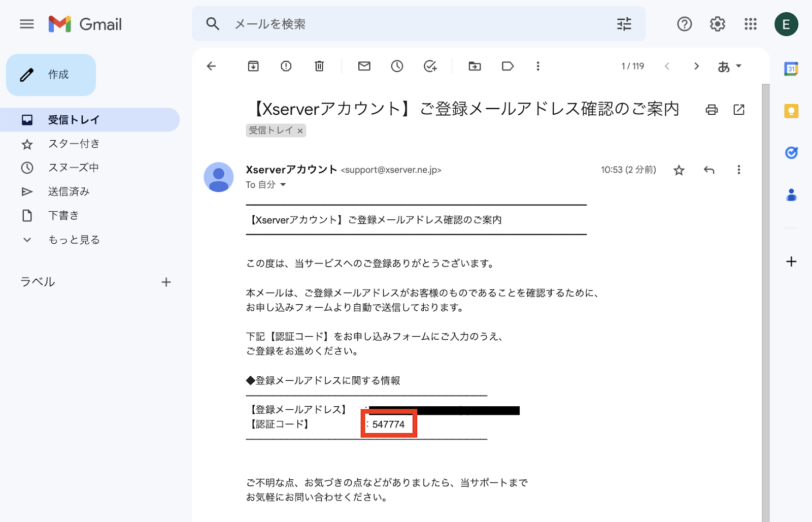812x522 pixels.
Task: Expand recipient details next to To 自分
Action: [283, 185]
